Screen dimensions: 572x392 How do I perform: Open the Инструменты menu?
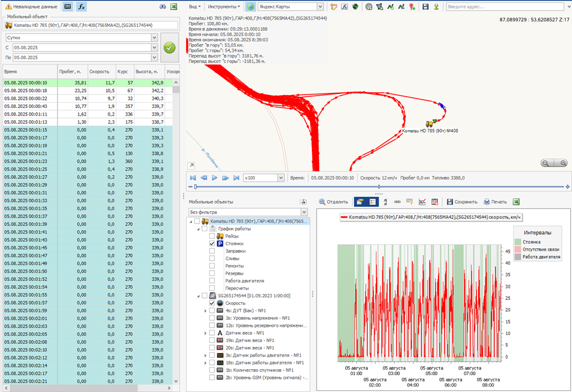(224, 7)
